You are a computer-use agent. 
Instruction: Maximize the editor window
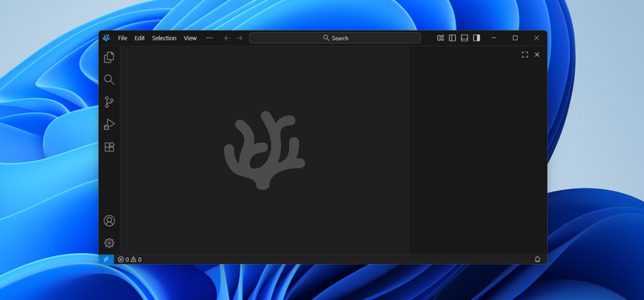[515, 37]
